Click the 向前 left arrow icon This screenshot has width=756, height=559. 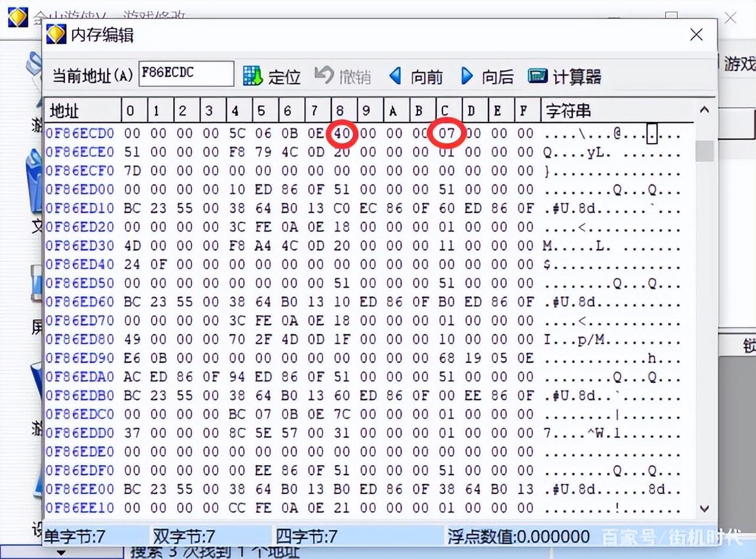tap(395, 76)
